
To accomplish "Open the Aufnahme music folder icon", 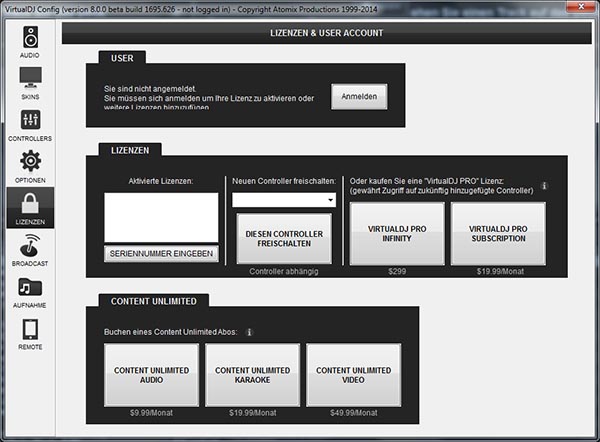I will point(30,287).
